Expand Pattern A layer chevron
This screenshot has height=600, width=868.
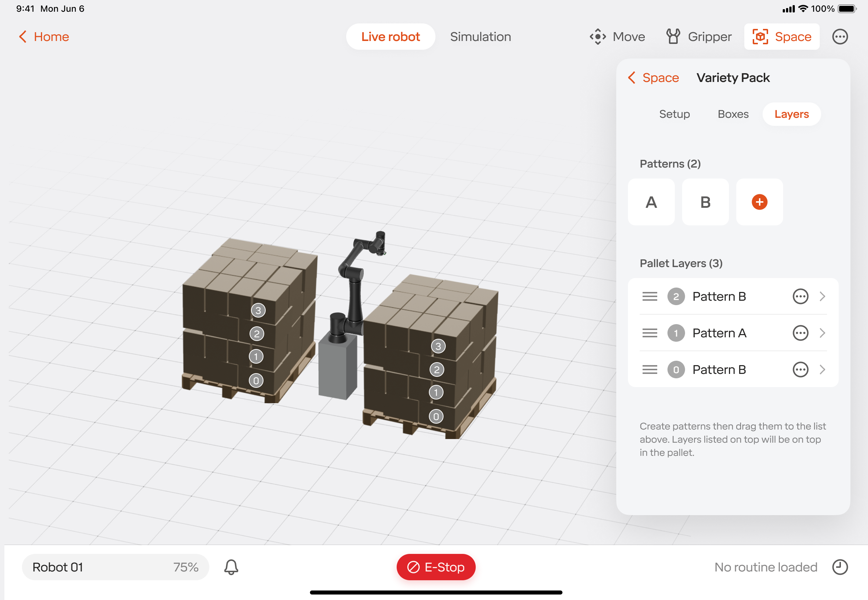click(822, 333)
